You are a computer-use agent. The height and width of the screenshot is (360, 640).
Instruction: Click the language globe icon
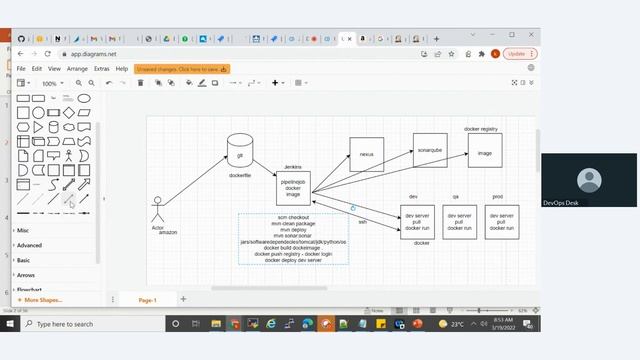pos(531,68)
